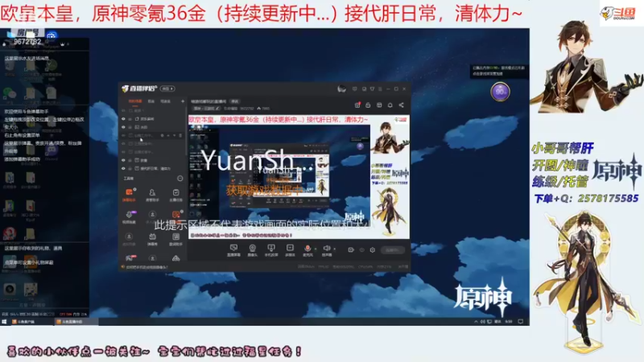The width and height of the screenshot is (644, 362).
Task: Move the highlighted source up with the arrow
Action: [x=168, y=135]
